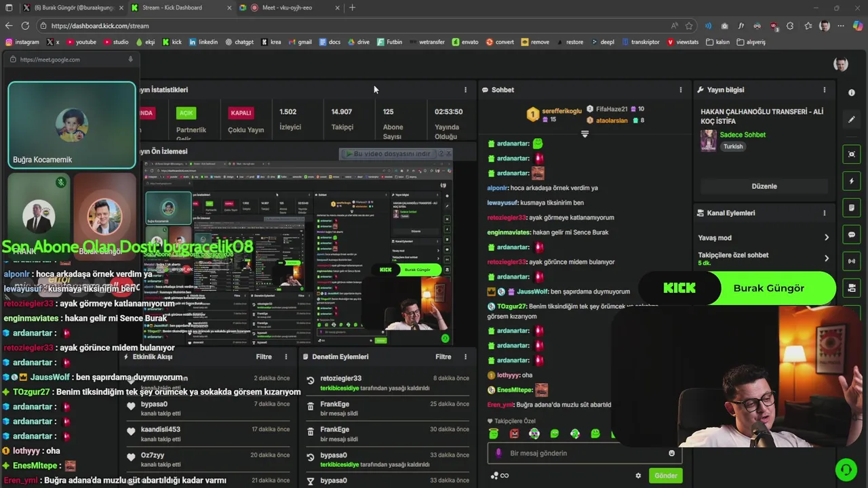Screen dimensions: 868x488
Task: Toggle the AÇIK Partnerlik status badge
Action: [186, 113]
